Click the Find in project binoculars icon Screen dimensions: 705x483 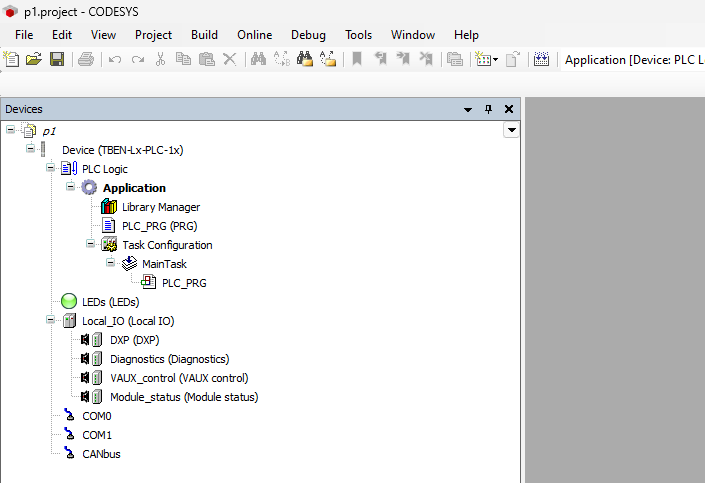(x=305, y=59)
